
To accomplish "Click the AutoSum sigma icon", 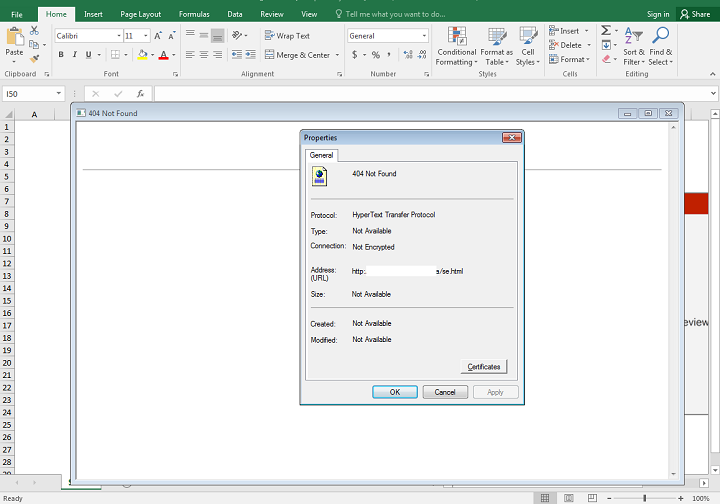I will 606,31.
